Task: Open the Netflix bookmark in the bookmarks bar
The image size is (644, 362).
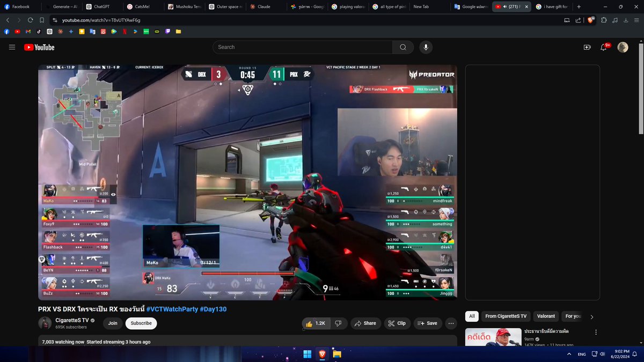Action: tap(125, 32)
